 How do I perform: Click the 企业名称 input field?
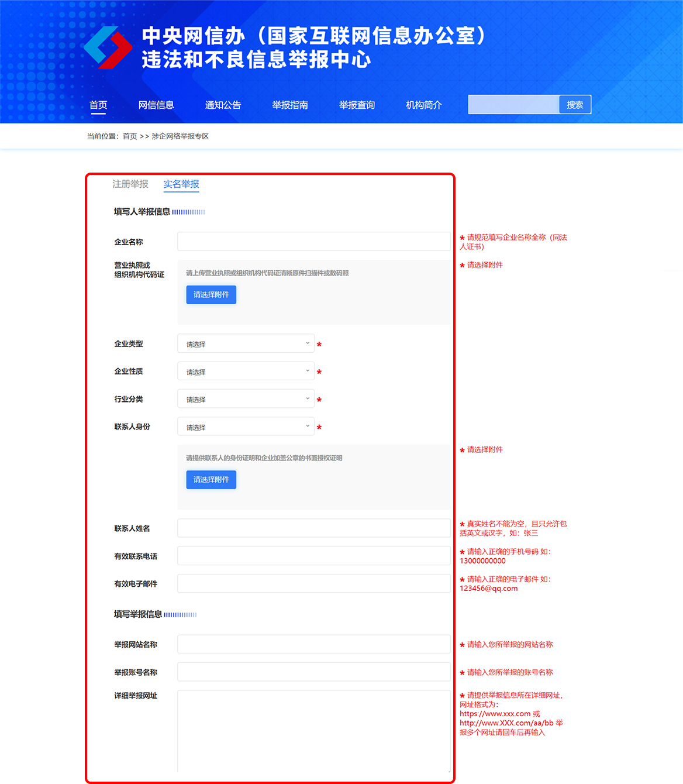coord(314,242)
